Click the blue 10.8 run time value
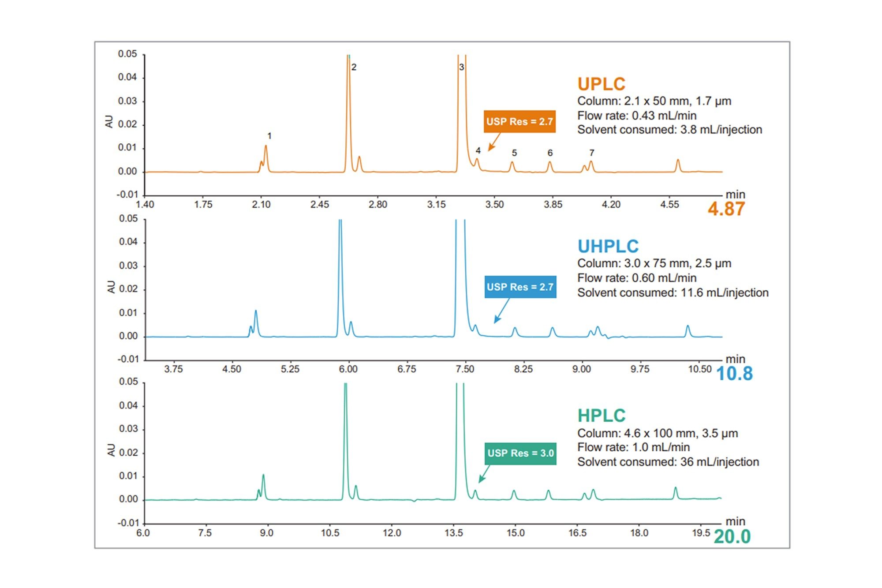This screenshot has width=882, height=588. (734, 374)
